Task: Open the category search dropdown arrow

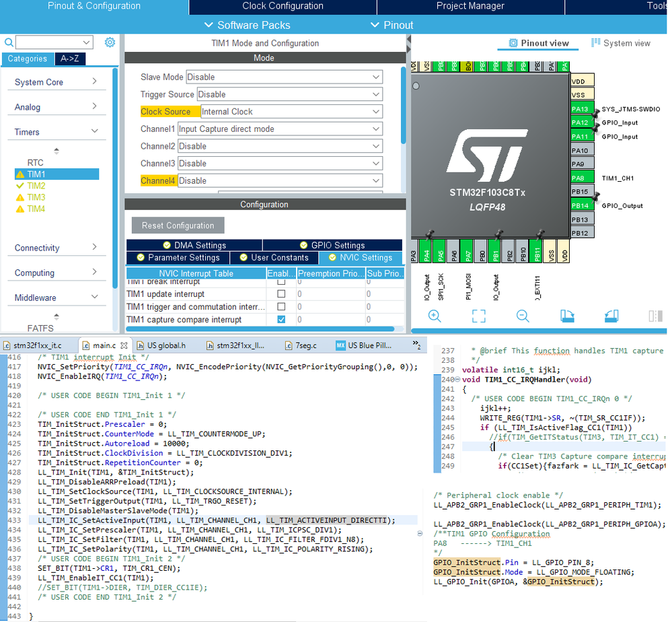Action: pyautogui.click(x=86, y=42)
